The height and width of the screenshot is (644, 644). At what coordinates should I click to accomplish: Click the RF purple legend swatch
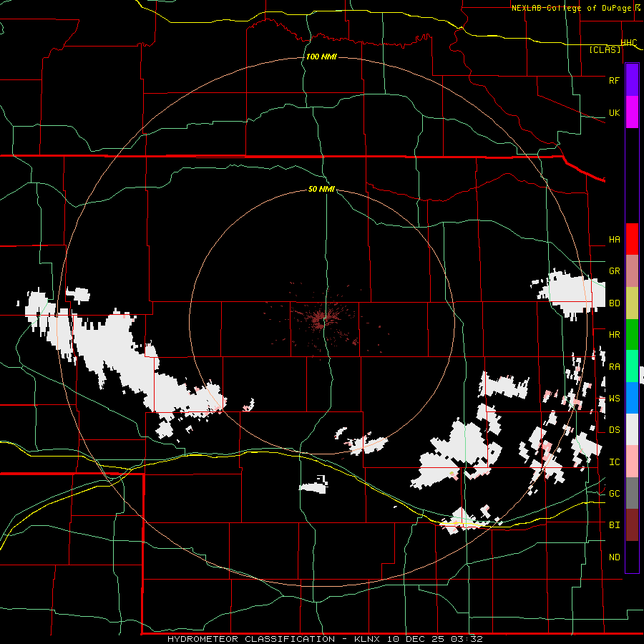tap(632, 80)
